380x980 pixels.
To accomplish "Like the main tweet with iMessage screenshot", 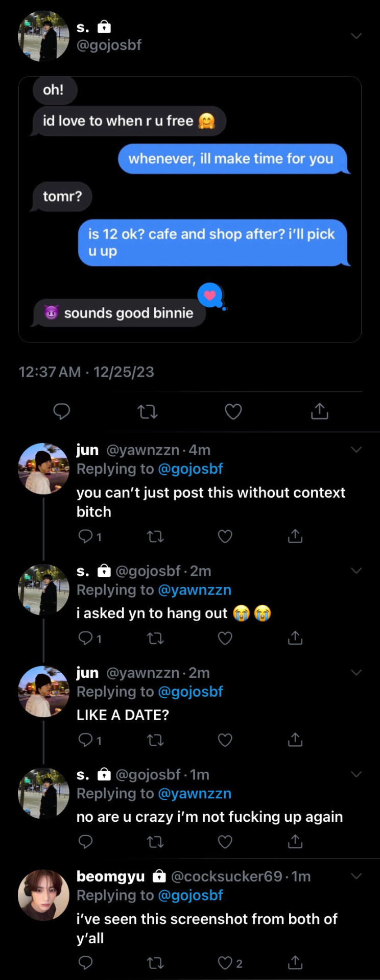I will [x=233, y=411].
